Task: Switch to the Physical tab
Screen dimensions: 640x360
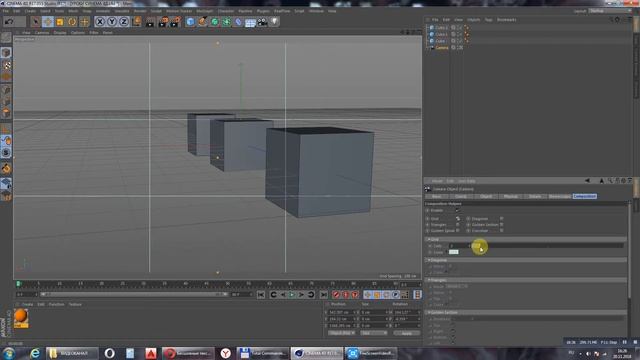Action: 511,196
